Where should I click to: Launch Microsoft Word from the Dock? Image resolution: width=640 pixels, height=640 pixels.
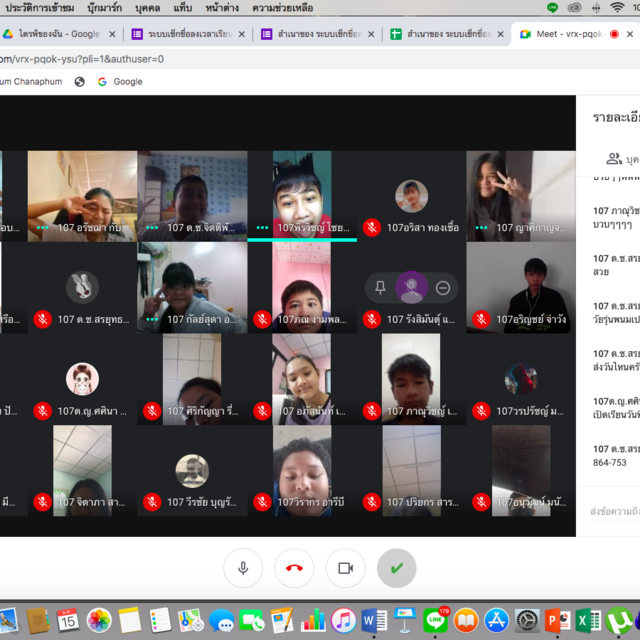[375, 621]
